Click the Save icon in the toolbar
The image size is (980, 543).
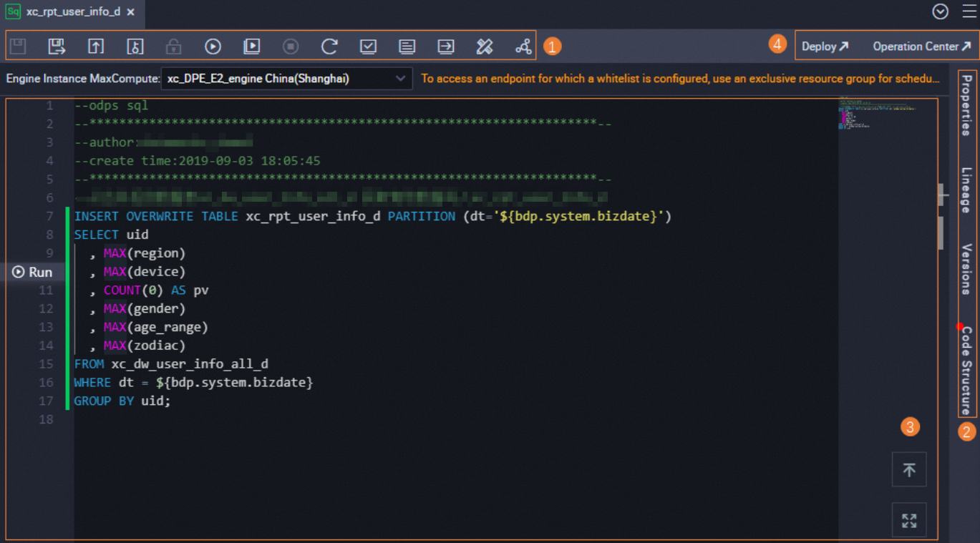point(18,47)
